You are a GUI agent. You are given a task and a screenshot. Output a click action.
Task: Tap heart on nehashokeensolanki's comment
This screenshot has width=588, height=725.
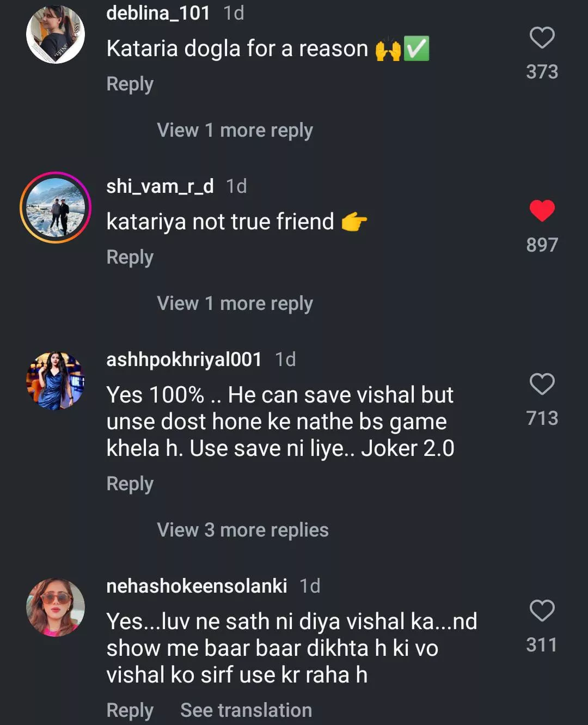(542, 611)
